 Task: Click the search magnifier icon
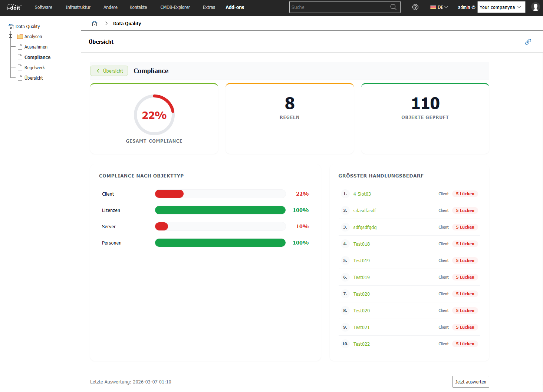[x=394, y=7]
